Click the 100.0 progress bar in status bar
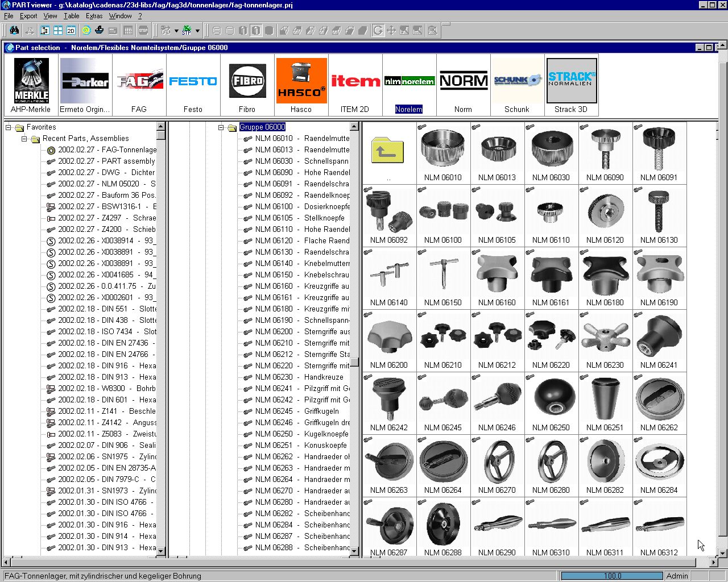The height and width of the screenshot is (582, 728). (x=612, y=576)
